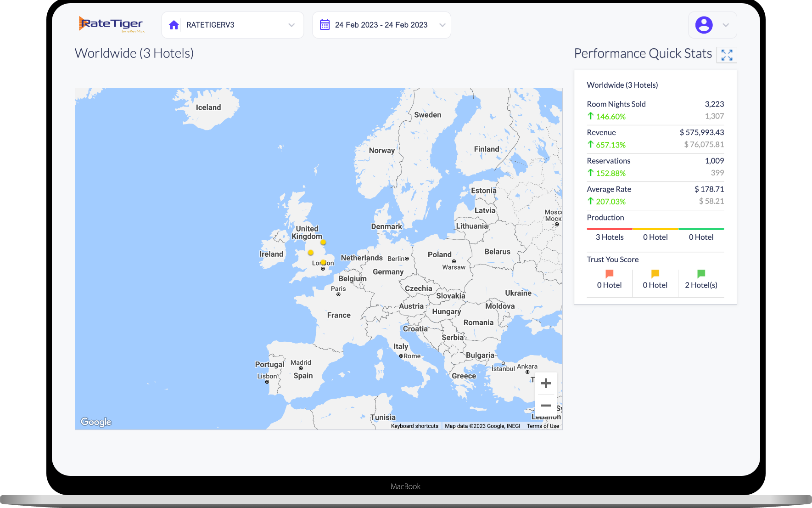Image resolution: width=812 pixels, height=508 pixels.
Task: Click the home icon beside RATETIGERV3
Action: tap(174, 25)
